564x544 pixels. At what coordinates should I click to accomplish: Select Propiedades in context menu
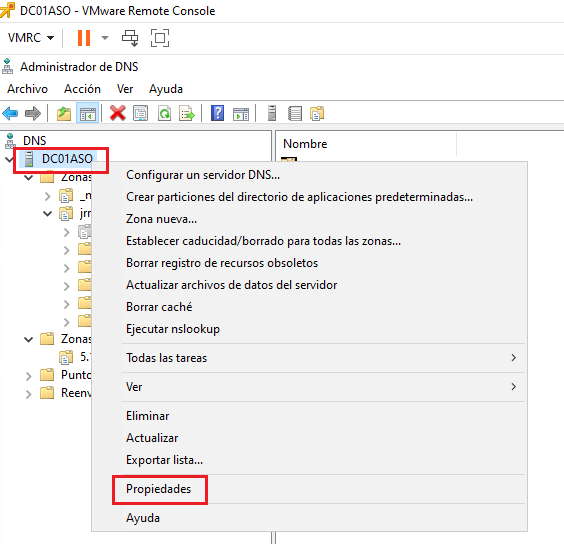pyautogui.click(x=309, y=489)
